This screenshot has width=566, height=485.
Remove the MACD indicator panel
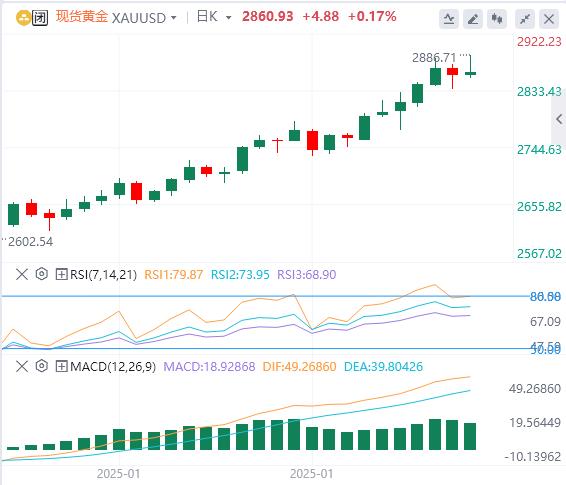click(x=22, y=367)
